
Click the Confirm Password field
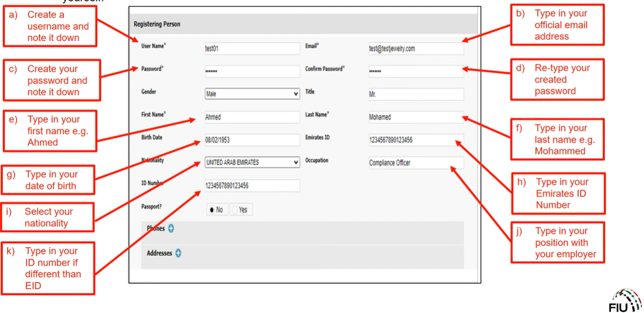(416, 71)
